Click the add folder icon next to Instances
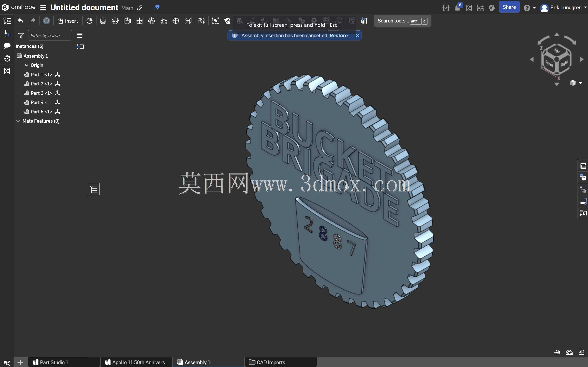 pos(80,46)
